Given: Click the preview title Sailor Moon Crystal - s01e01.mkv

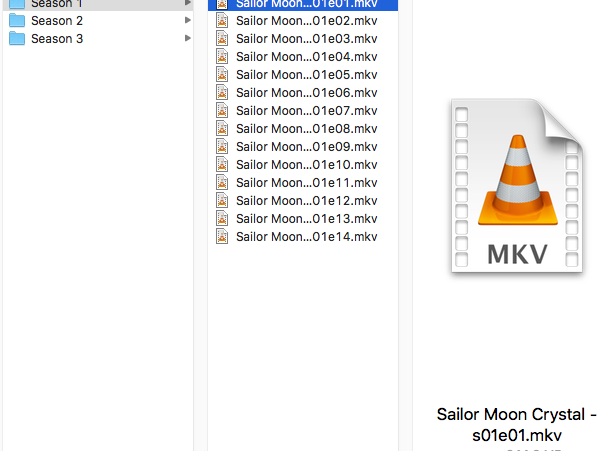Looking at the screenshot, I should click(x=517, y=424).
